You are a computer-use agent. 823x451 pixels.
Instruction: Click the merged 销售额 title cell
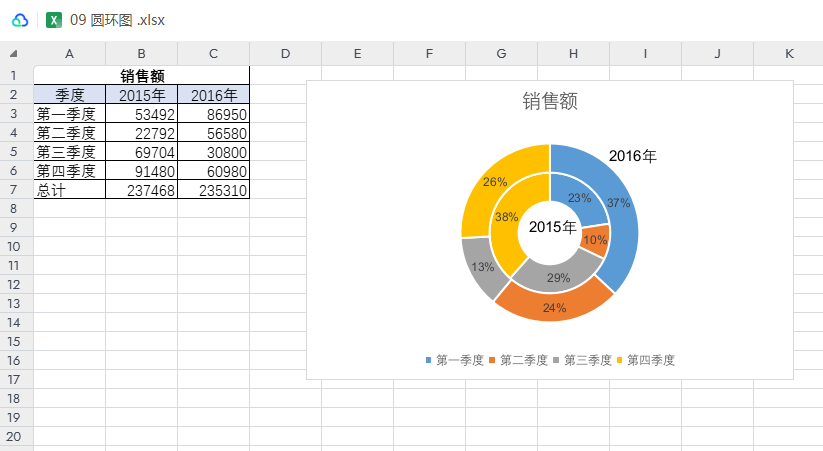tap(142, 76)
